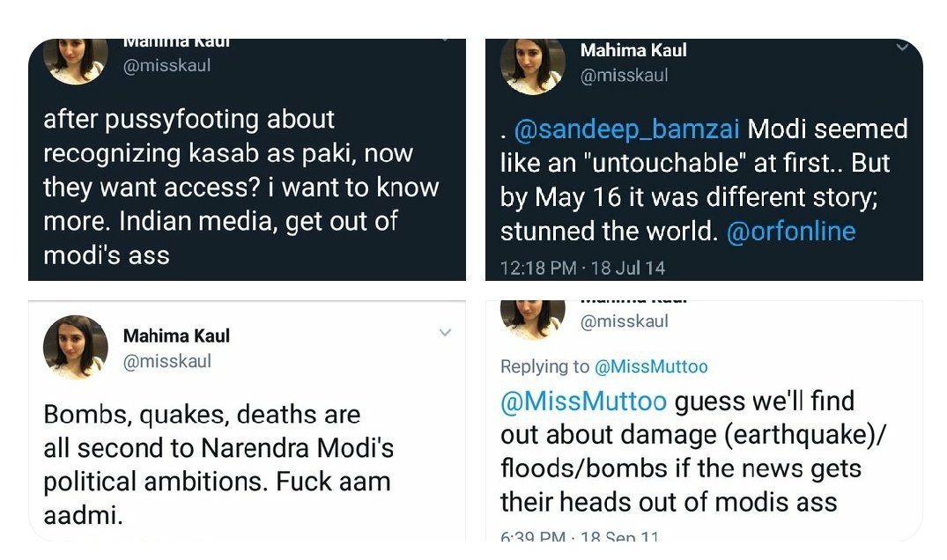Open the 12:18 PM · 18 Jul 14 timestamp
The height and width of the screenshot is (560, 947).
[582, 268]
